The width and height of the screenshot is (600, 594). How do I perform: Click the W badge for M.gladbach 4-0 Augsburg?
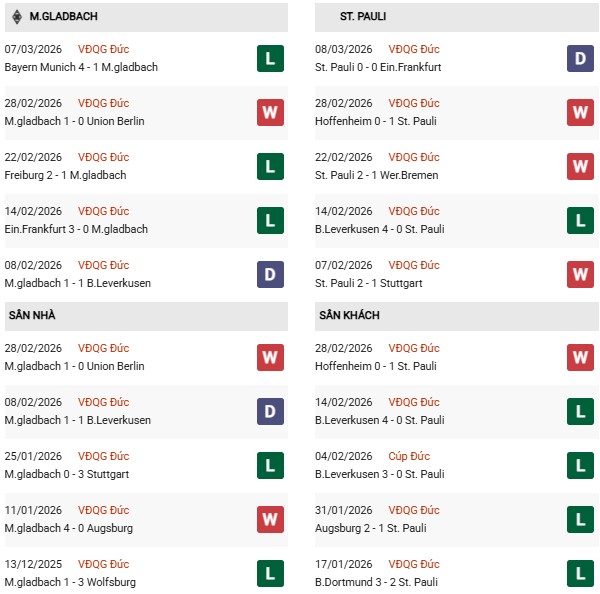coord(269,519)
